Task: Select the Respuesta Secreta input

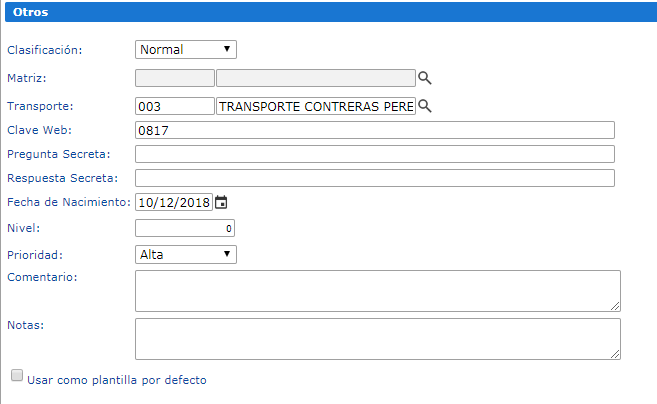Action: coord(374,178)
